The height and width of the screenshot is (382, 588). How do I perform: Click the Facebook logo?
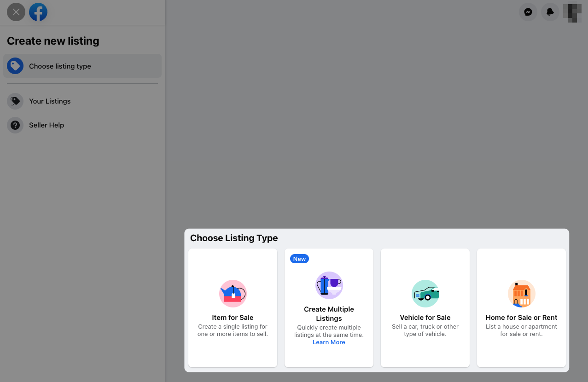click(38, 12)
